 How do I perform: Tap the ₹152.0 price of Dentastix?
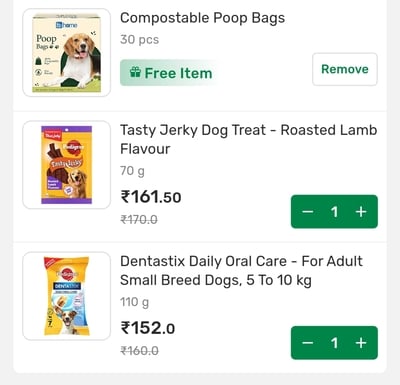[x=148, y=328]
